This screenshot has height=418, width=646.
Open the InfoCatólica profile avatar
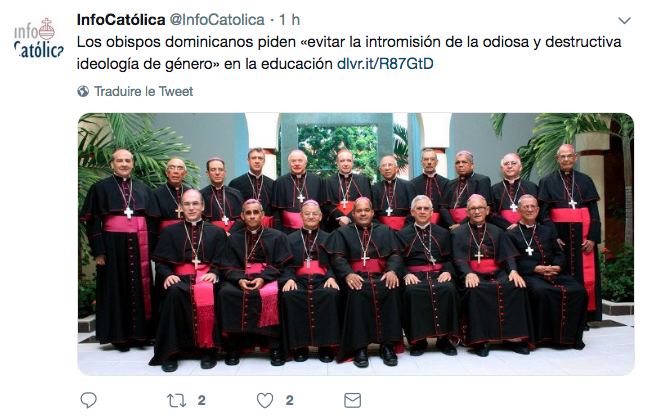[x=39, y=38]
